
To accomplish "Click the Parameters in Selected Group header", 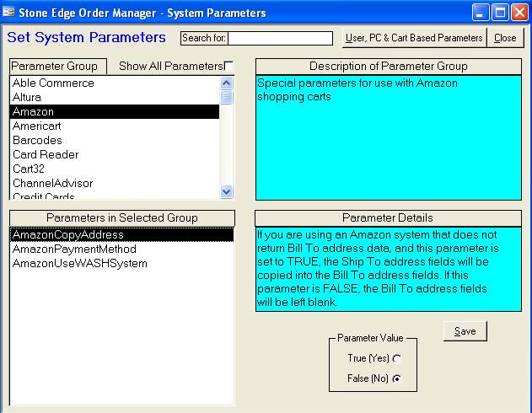I will click(x=122, y=218).
